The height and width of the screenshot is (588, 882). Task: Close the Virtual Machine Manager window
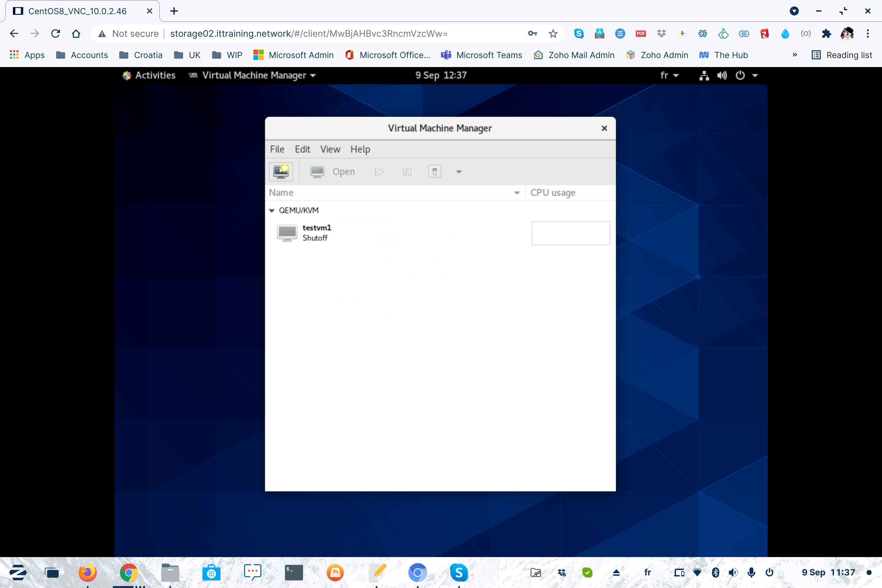[x=604, y=128]
